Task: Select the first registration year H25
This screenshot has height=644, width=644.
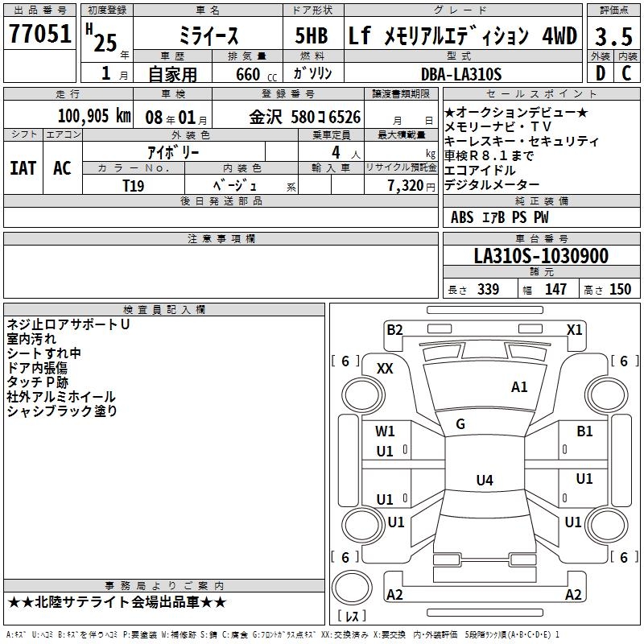Action: pyautogui.click(x=101, y=38)
